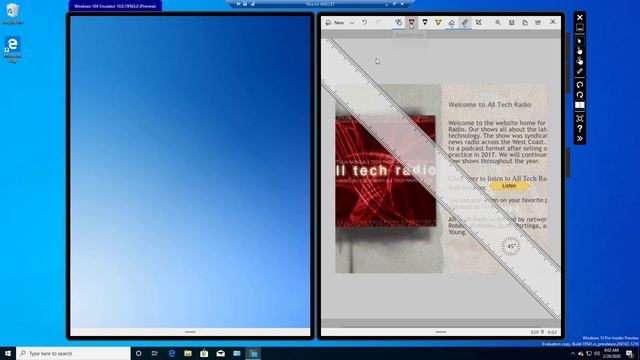The width and height of the screenshot is (640, 360).
Task: Click the All Tech Radio logo image
Action: tap(386, 171)
